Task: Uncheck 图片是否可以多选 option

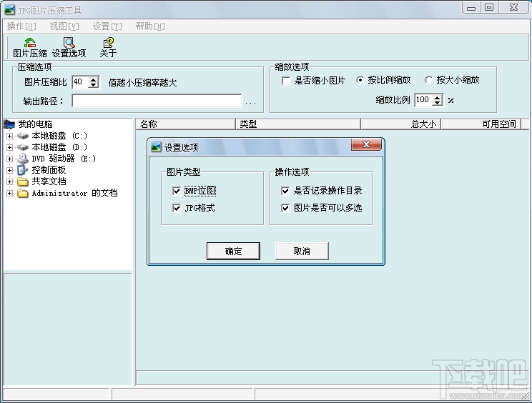Action: coord(285,208)
